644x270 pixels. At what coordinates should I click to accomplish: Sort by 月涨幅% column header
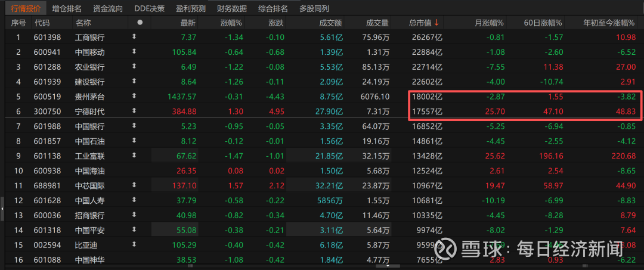[489, 23]
